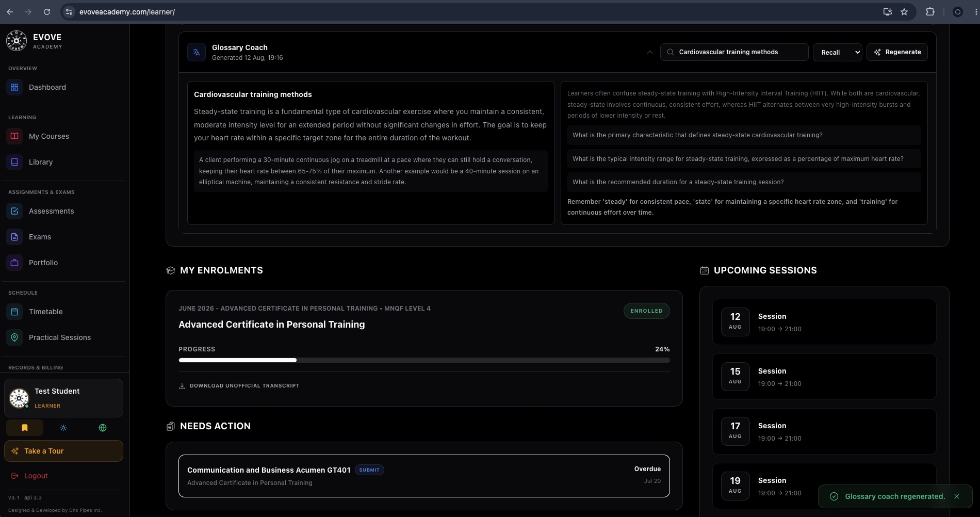Screen dimensions: 980x517
Task: Open Dashboard grid icon
Action: point(14,87)
